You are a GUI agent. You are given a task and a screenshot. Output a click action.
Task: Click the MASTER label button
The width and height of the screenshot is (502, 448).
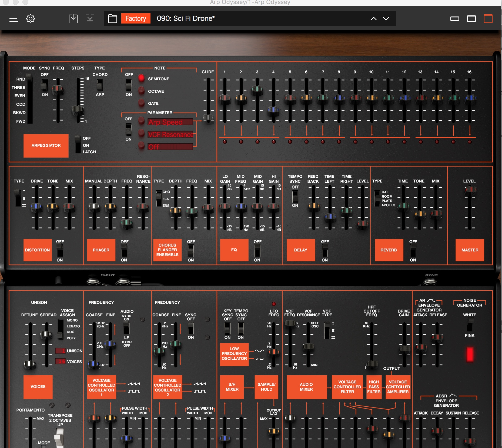pyautogui.click(x=470, y=250)
